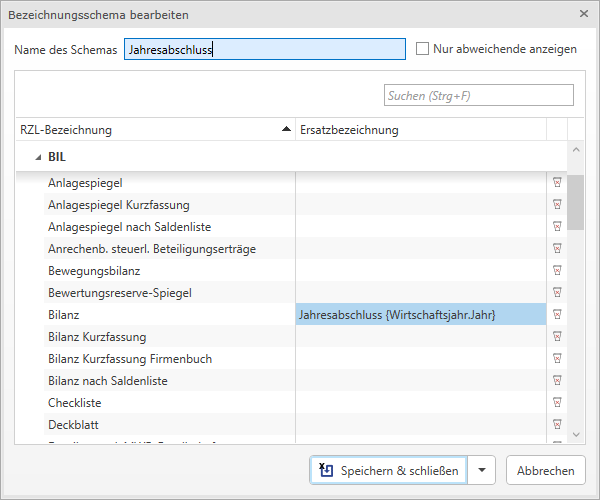Clear the Bilanz Kurzfassung Firmenbuch replacement via icon
Screen dimensions: 600x500
coord(557,359)
